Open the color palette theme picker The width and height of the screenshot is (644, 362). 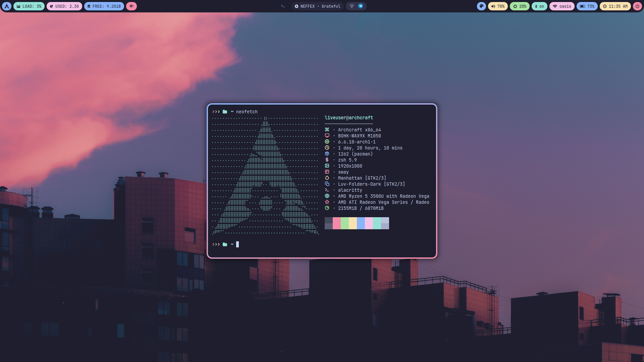pos(481,6)
